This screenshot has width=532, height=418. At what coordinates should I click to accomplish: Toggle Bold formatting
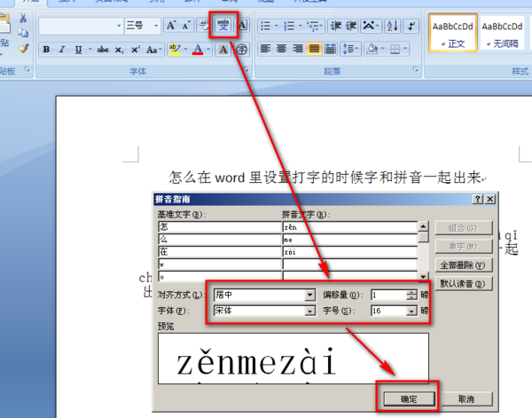tap(46, 50)
